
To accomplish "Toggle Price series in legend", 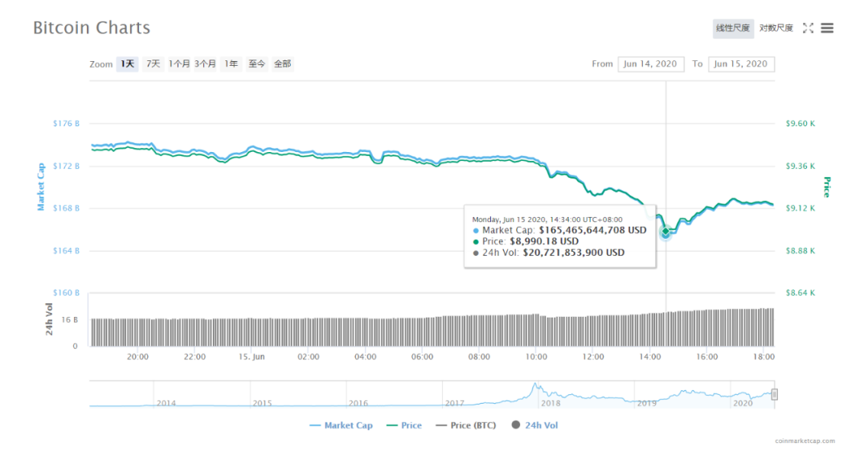I will (x=404, y=425).
